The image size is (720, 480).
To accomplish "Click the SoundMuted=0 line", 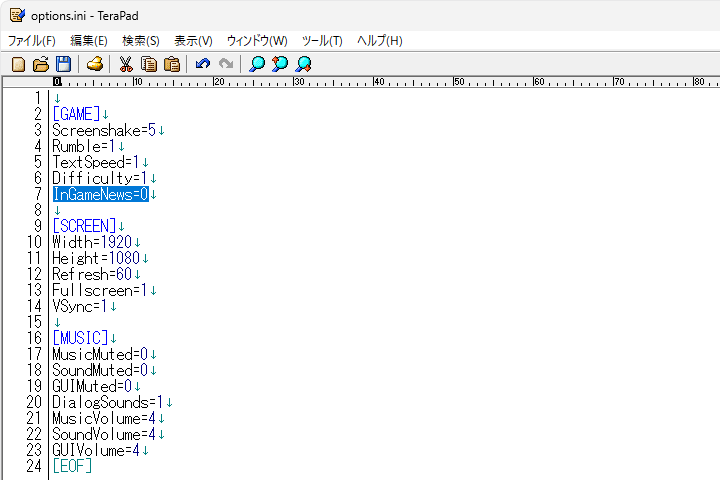I will pos(100,370).
